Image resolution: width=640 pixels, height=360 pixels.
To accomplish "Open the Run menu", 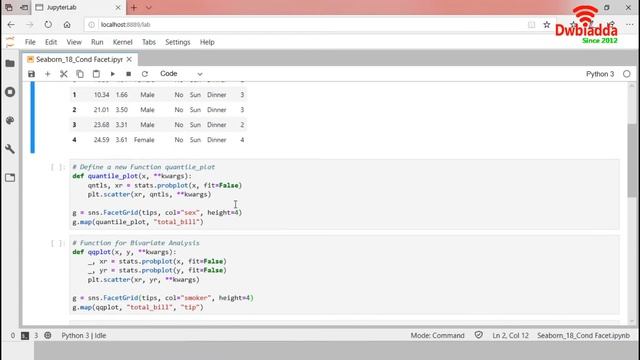I will point(97,42).
